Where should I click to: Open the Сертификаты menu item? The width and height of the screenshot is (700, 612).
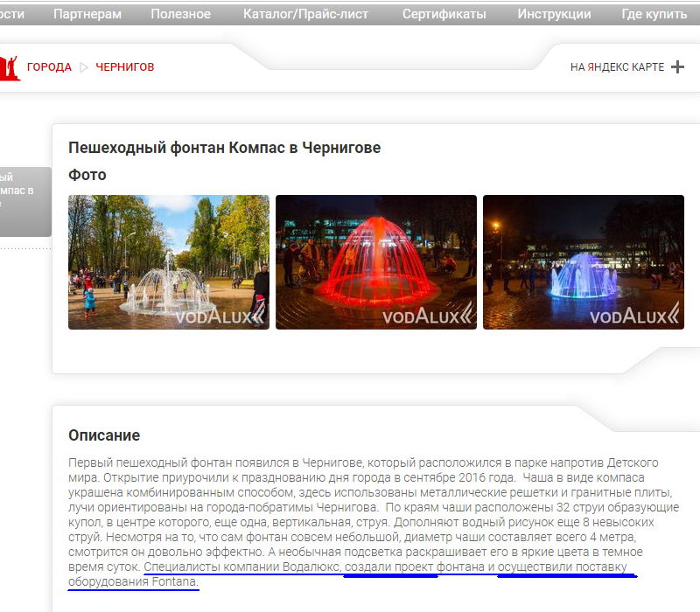[x=444, y=14]
